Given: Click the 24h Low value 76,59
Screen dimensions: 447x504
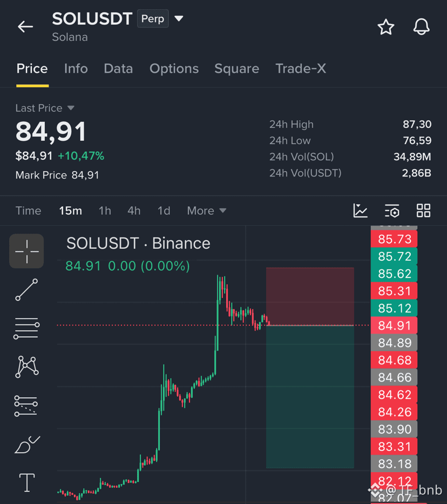Looking at the screenshot, I should tap(417, 140).
